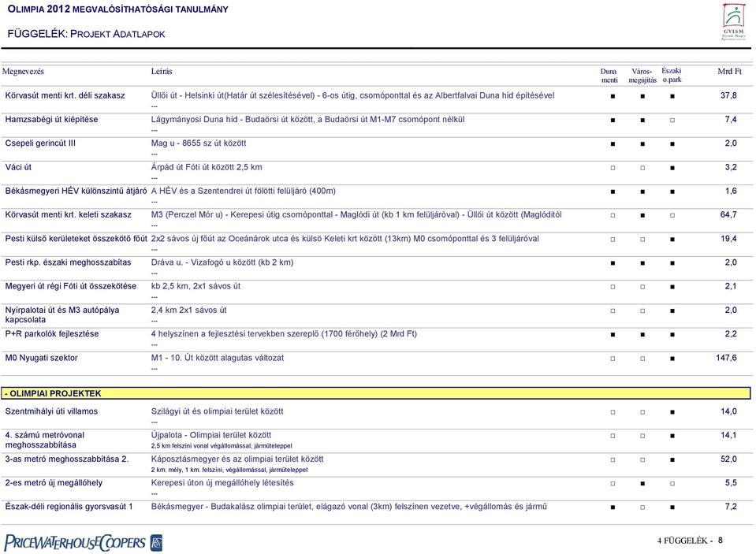Click Duna menti marker for P+R parkolók fejlesztése
The width and height of the screenshot is (756, 554).
point(613,335)
